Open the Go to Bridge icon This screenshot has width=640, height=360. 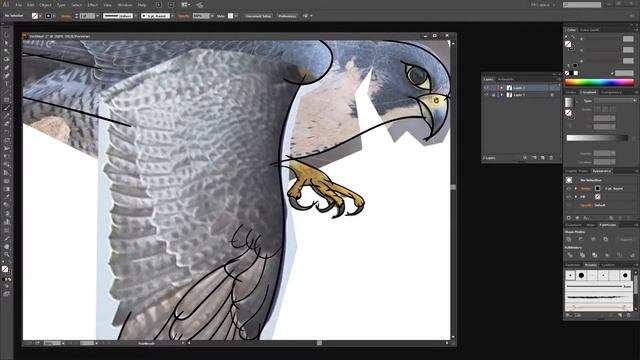point(159,5)
